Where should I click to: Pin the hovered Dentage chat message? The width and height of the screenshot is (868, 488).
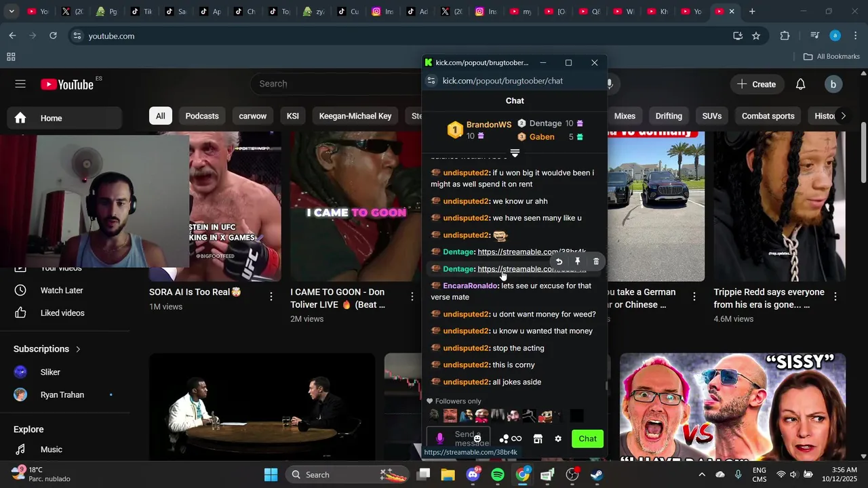[x=577, y=262]
